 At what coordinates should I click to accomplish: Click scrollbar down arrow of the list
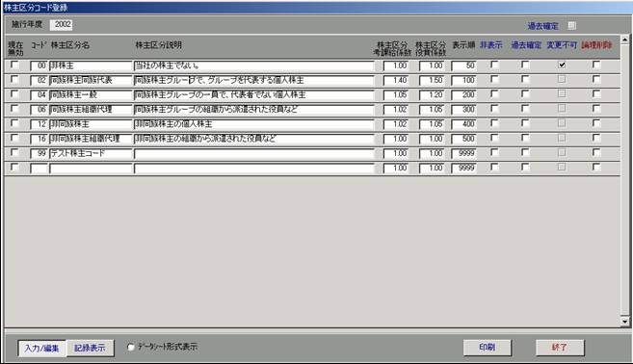click(624, 322)
